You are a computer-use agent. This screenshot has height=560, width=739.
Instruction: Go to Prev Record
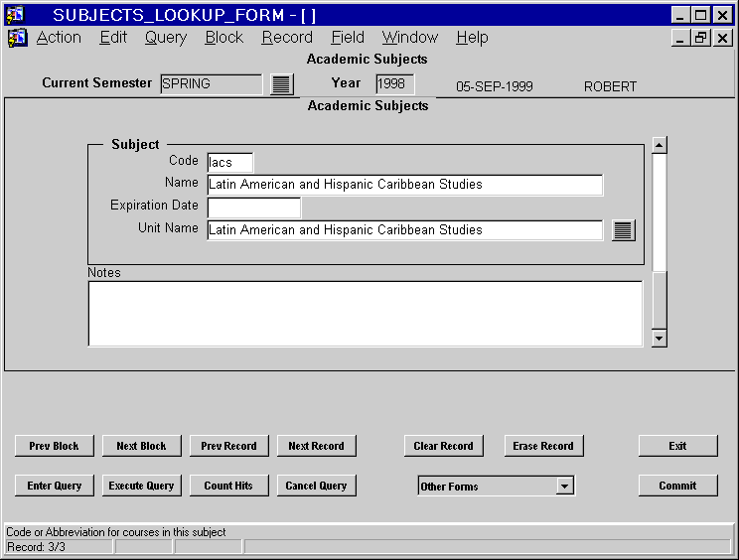pyautogui.click(x=229, y=446)
